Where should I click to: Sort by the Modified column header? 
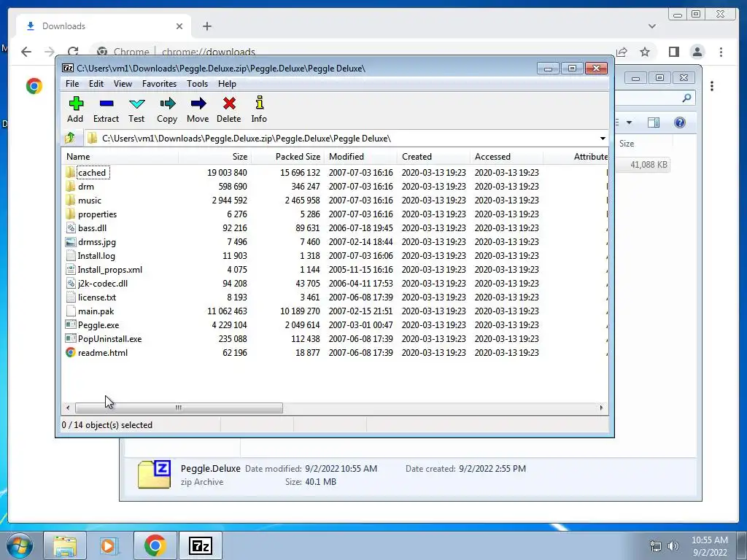pyautogui.click(x=360, y=157)
